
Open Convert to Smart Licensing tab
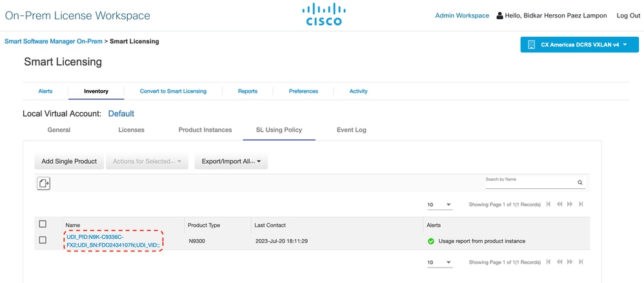[x=173, y=91]
